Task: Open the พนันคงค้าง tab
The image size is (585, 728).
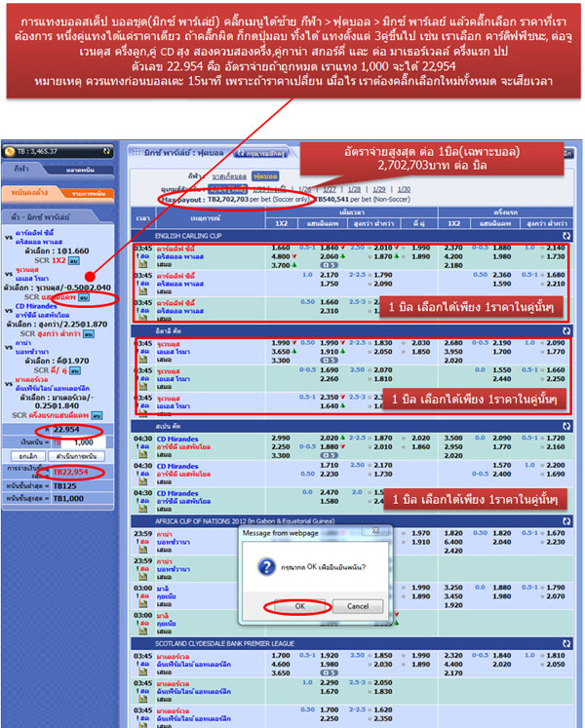Action: [x=29, y=192]
